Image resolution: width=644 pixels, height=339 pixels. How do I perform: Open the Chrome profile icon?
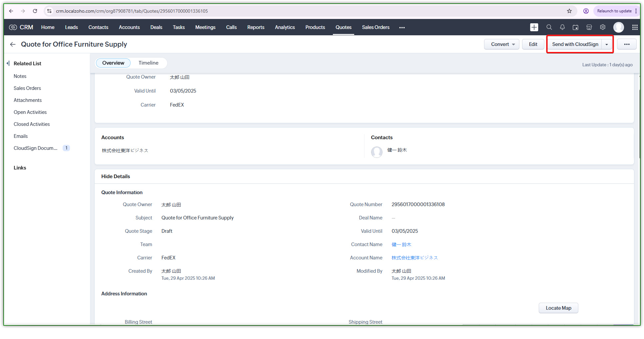point(586,11)
